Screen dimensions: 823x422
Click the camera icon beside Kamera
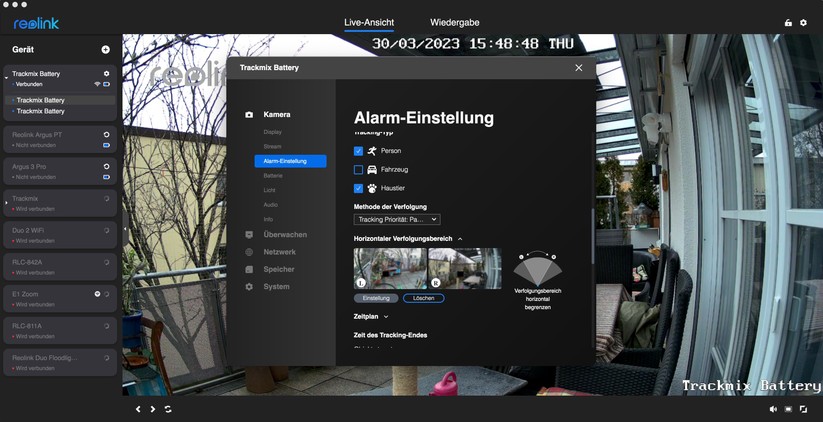point(249,114)
